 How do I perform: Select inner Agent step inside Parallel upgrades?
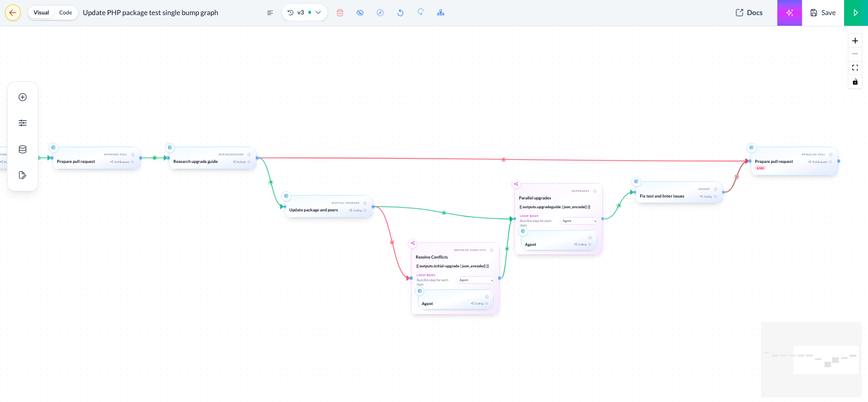(559, 241)
